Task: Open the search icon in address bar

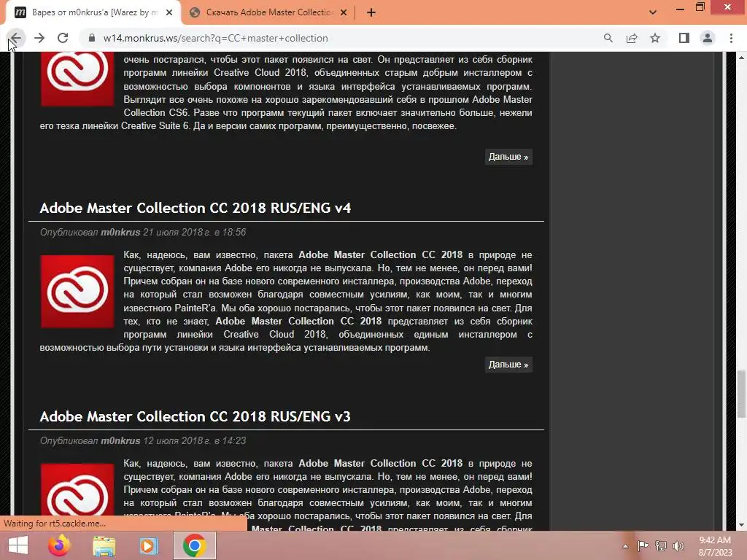Action: (x=608, y=38)
